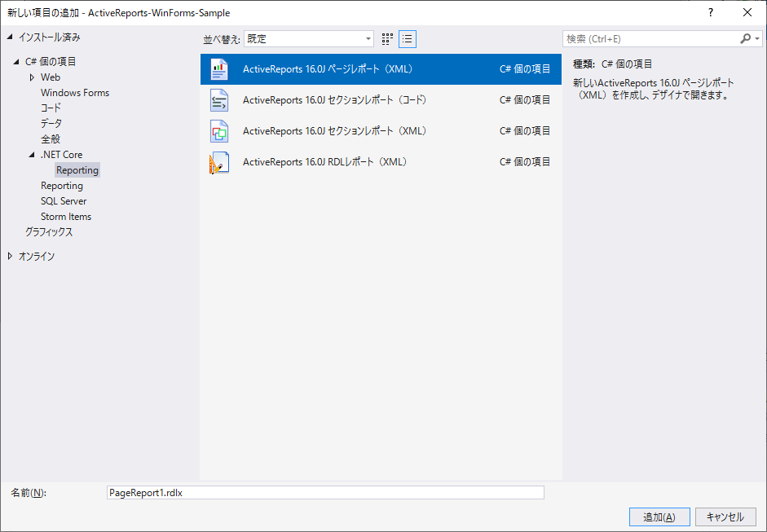Screen dimensions: 767x532
Task: Switch to medium icons grid view
Action: pos(387,39)
